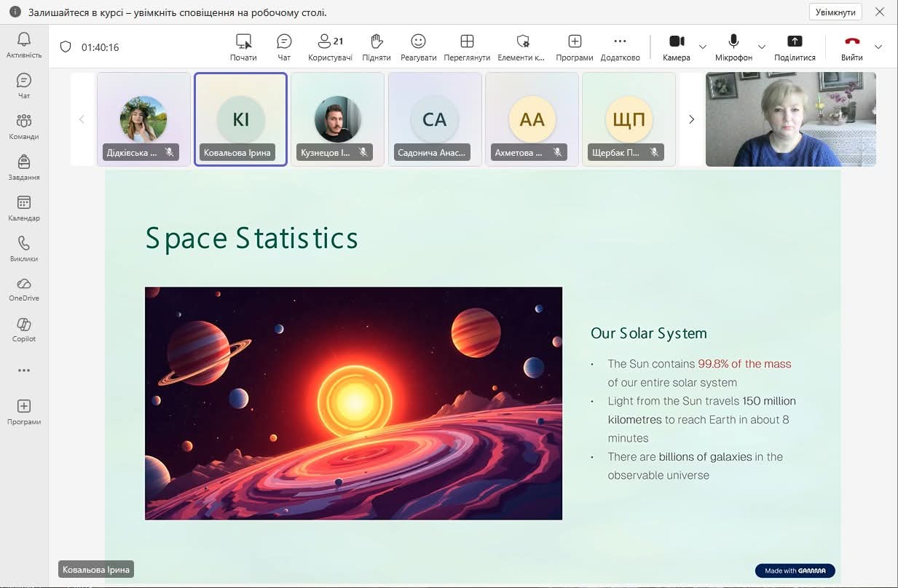Open the Chat icon in meeting toolbar
Viewport: 898px width, 588px height.
coord(284,47)
